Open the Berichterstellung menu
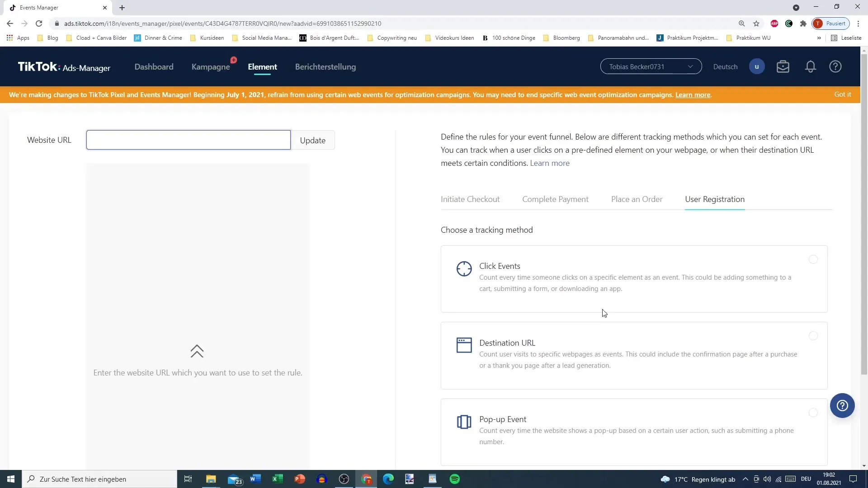The width and height of the screenshot is (868, 488). click(325, 67)
